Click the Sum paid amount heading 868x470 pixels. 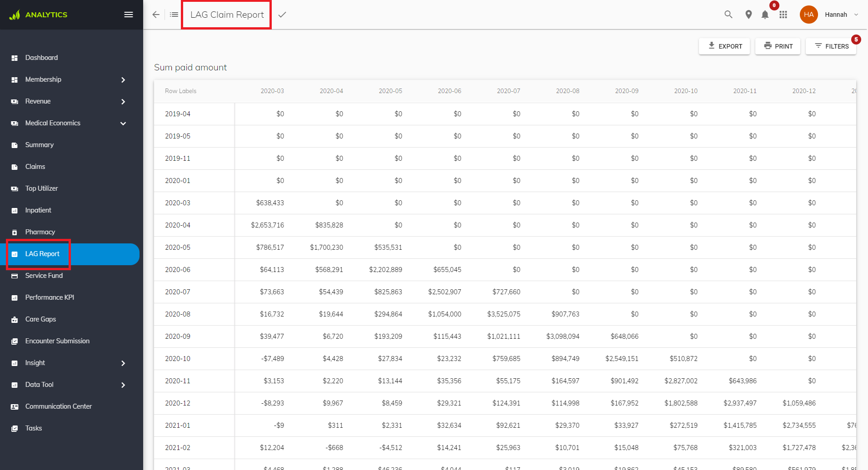coord(190,67)
